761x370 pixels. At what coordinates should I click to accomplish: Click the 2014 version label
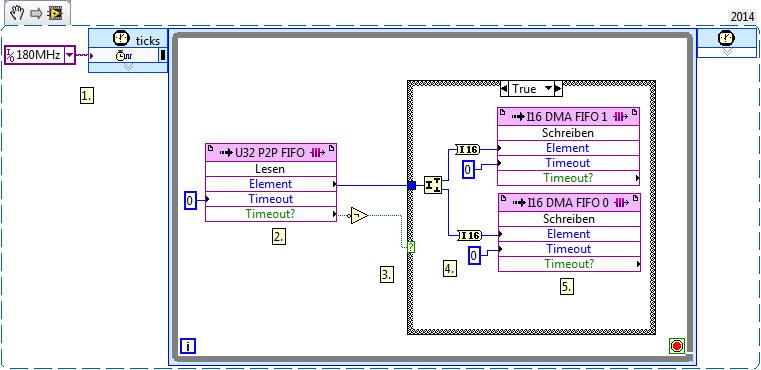pyautogui.click(x=743, y=17)
